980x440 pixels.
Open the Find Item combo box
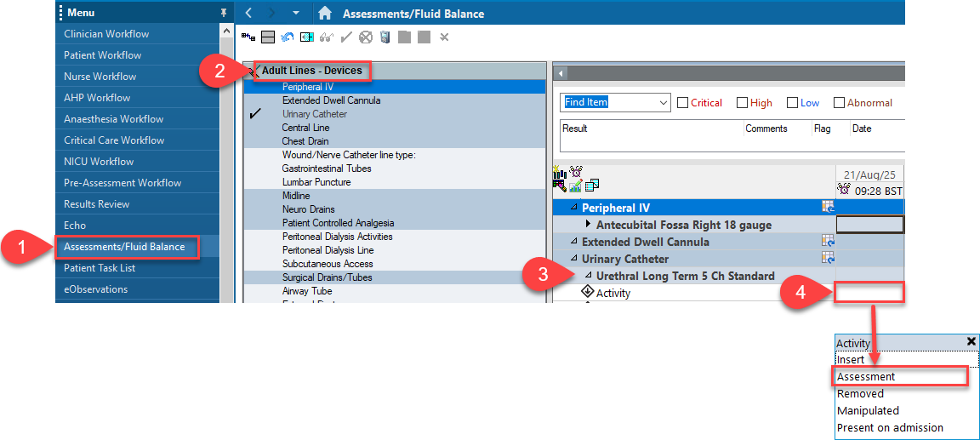point(615,102)
